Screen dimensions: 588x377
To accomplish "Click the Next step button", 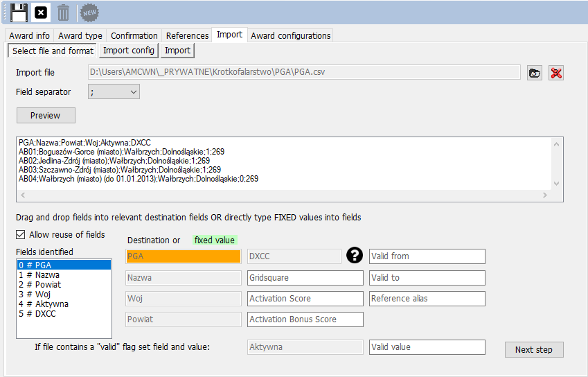I will click(534, 349).
